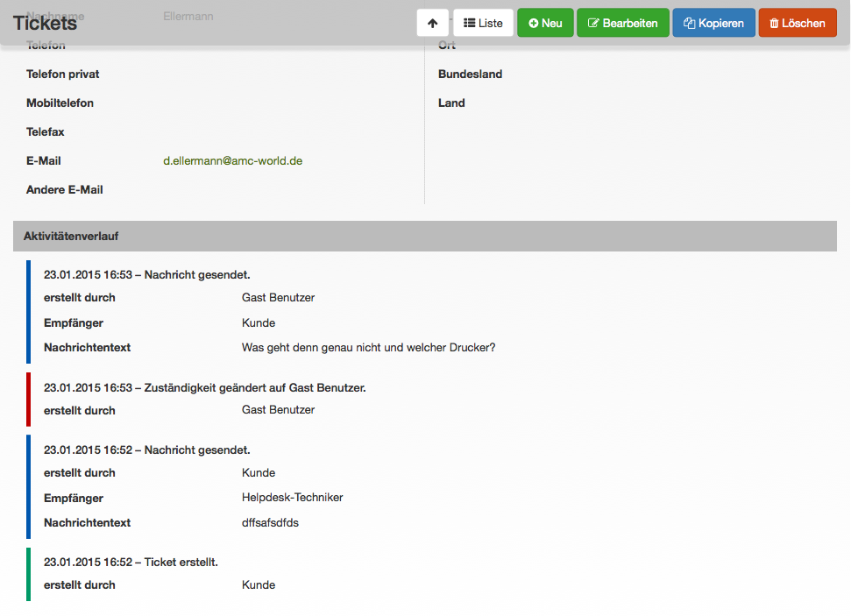This screenshot has width=851, height=616.
Task: Click the trash icon in Löschen
Action: pyautogui.click(x=774, y=23)
